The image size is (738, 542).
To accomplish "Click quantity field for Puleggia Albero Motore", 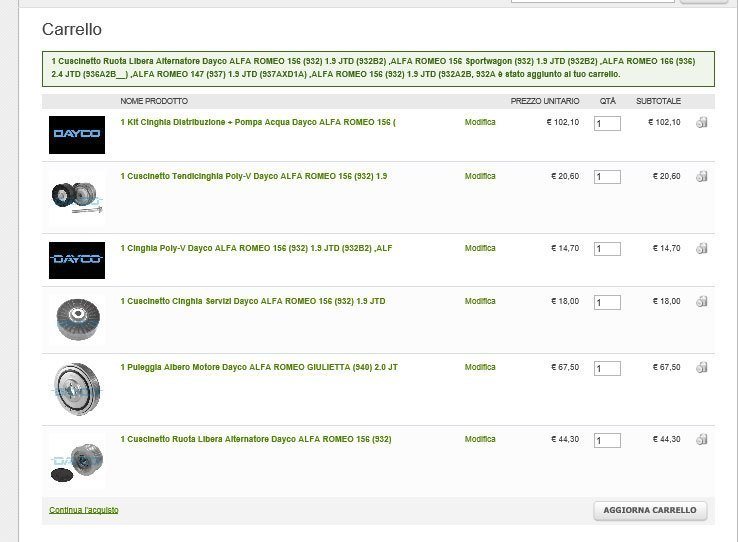I will (x=607, y=368).
